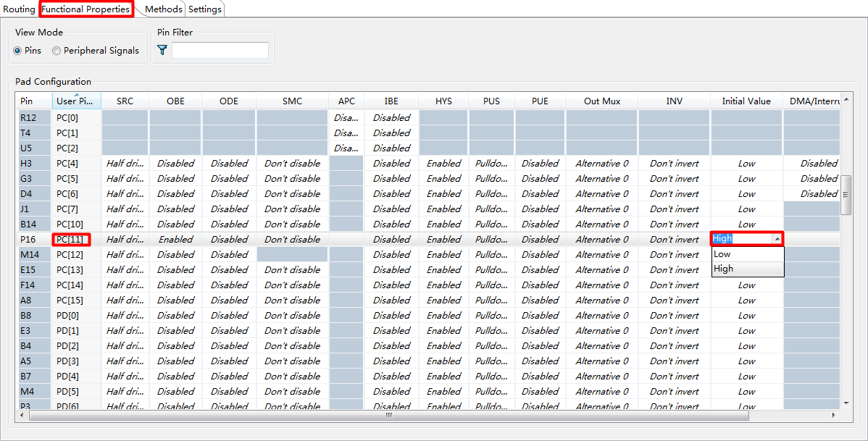868x441 pixels.
Task: Click the PUS Pulldown cell for PC[10]
Action: 491,224
